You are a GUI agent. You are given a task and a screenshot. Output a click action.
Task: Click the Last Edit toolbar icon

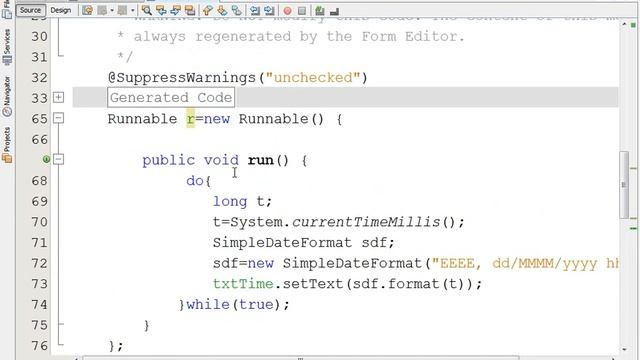87,11
